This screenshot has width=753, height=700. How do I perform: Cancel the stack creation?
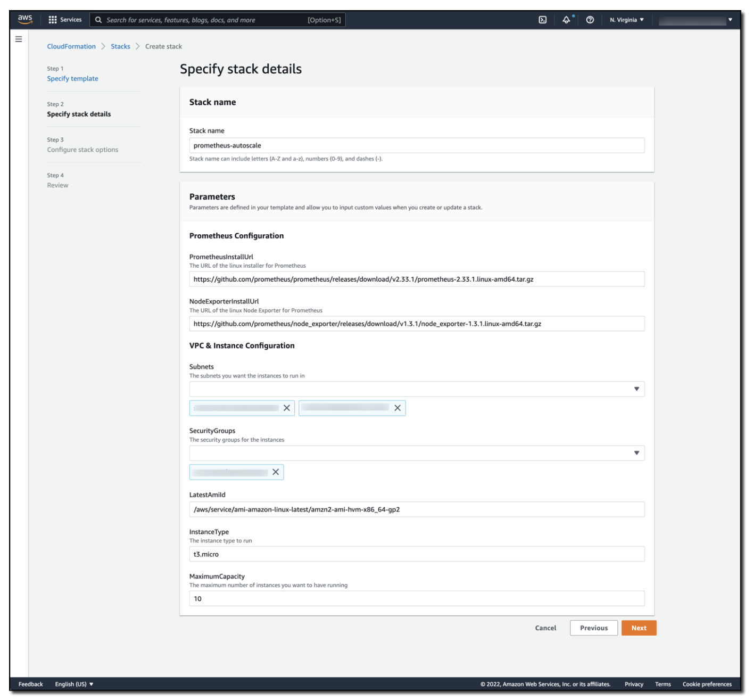[x=545, y=628]
